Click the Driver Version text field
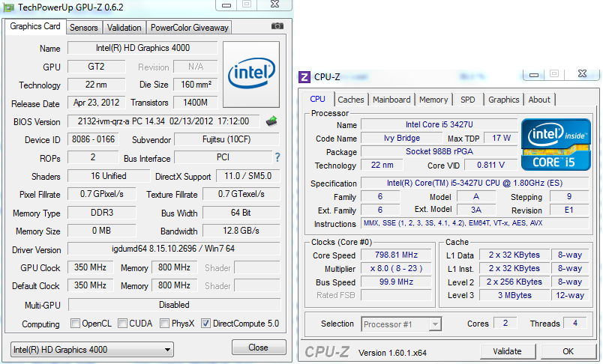Screen dimensions: 603x364 click(173, 249)
